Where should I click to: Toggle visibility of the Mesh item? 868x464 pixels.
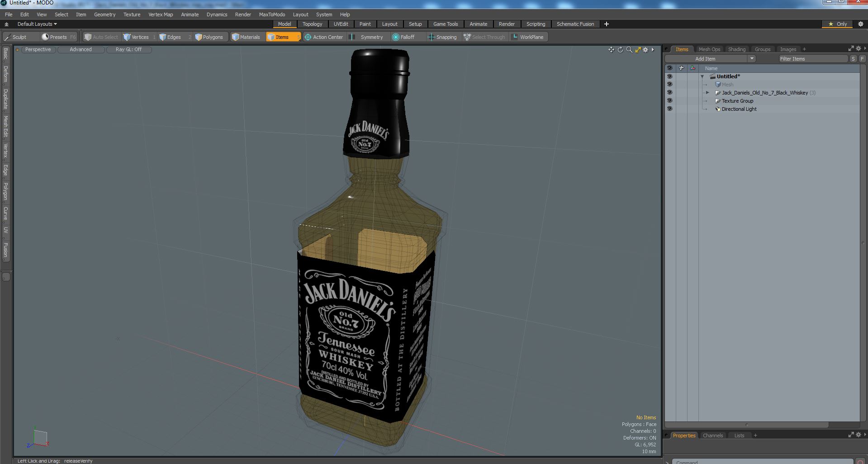click(669, 85)
